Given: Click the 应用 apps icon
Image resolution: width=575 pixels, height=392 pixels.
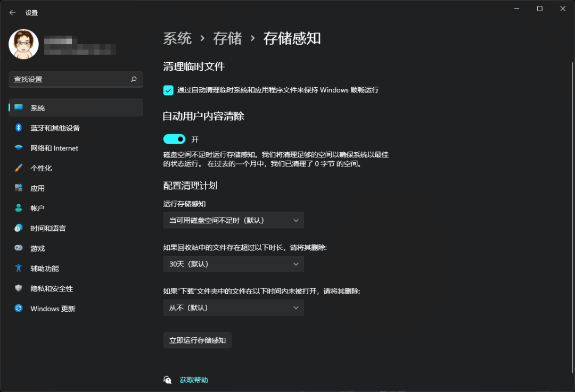Looking at the screenshot, I should coord(19,188).
